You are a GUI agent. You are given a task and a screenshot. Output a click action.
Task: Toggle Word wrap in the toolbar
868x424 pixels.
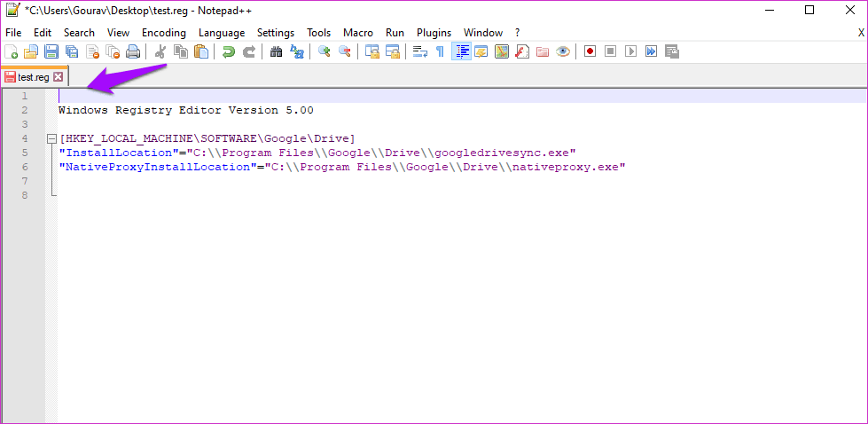point(421,51)
